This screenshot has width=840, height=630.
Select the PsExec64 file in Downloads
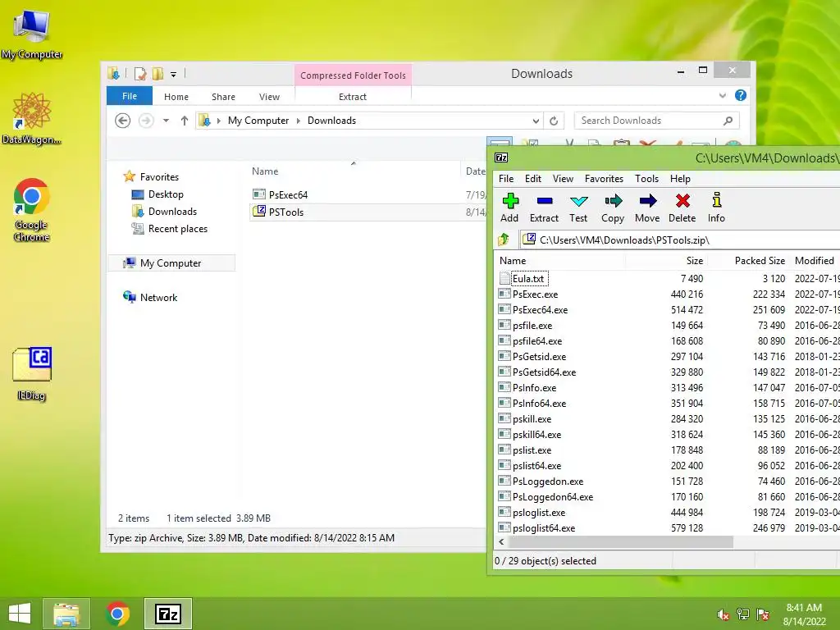pos(367,195)
